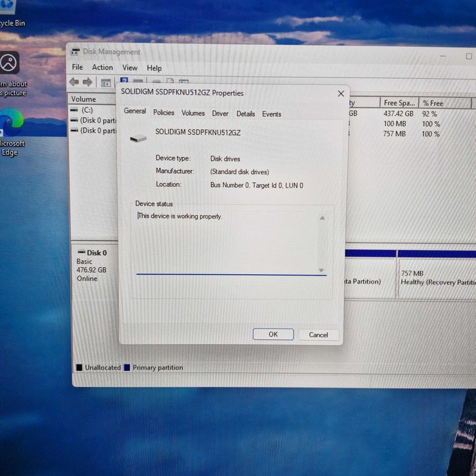The image size is (476, 476).
Task: Switch to the Events tab
Action: tap(272, 114)
